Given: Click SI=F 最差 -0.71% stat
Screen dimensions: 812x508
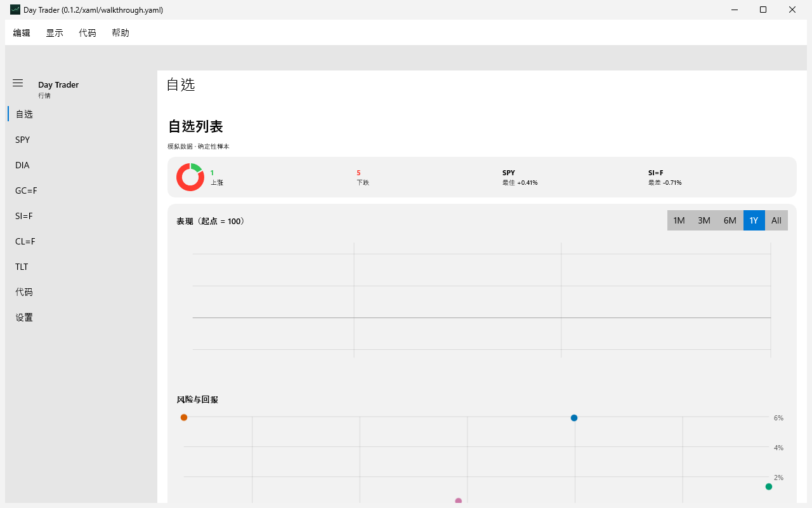Looking at the screenshot, I should [665, 177].
